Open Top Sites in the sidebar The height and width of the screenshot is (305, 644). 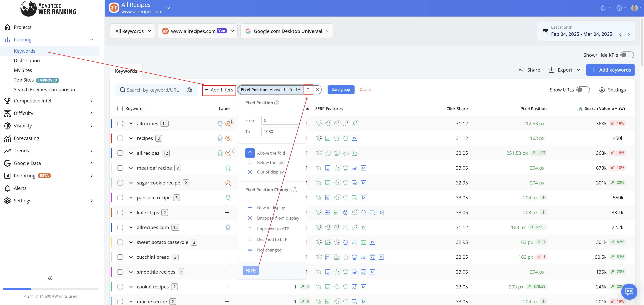[23, 80]
